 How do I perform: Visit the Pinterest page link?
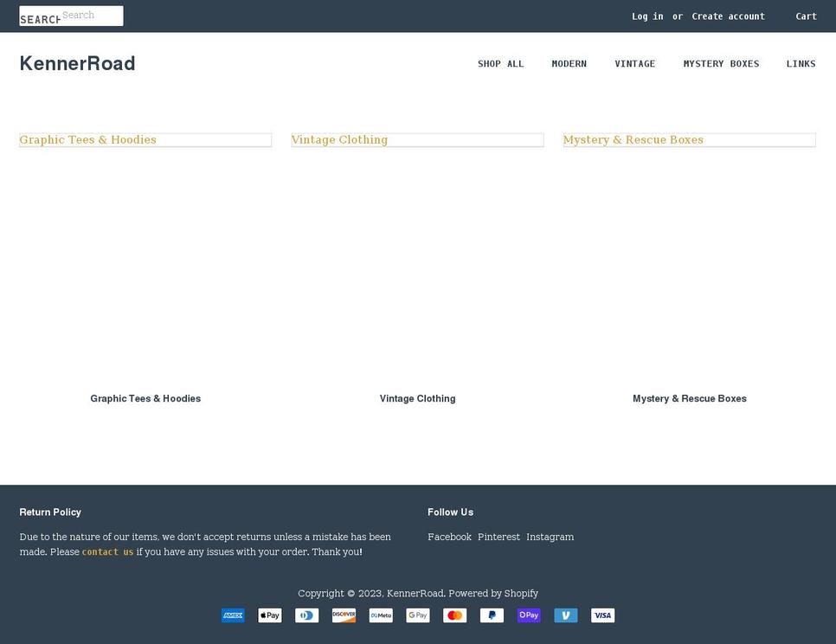click(498, 537)
